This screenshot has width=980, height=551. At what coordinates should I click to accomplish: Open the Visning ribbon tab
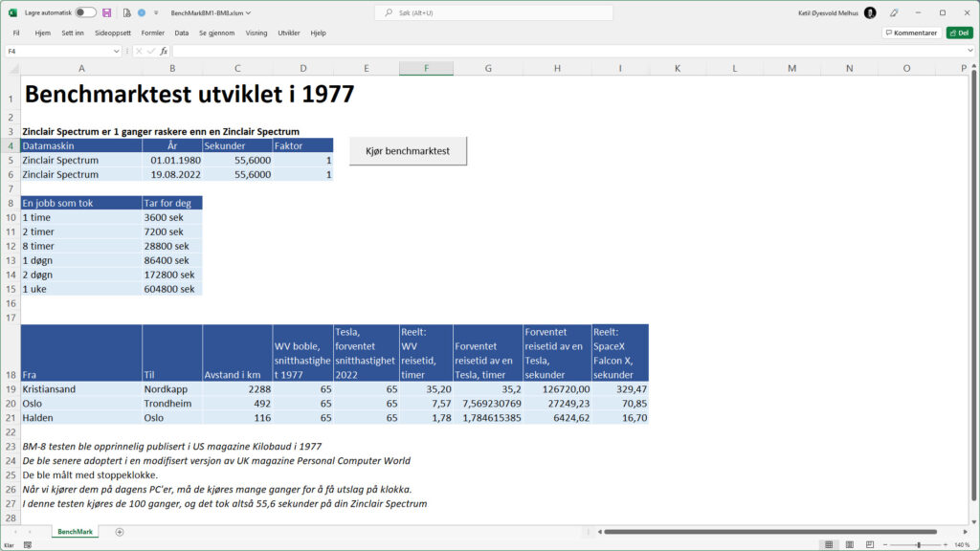click(x=256, y=33)
